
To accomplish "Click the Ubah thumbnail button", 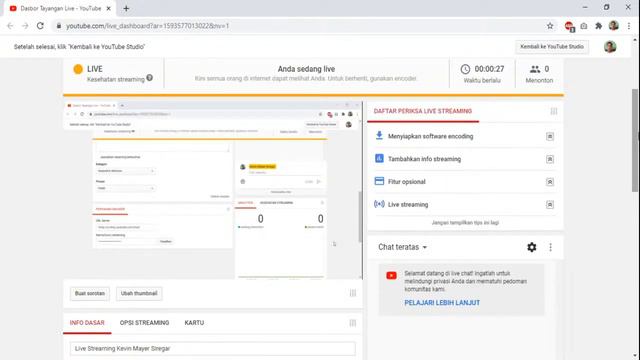I will (139, 293).
